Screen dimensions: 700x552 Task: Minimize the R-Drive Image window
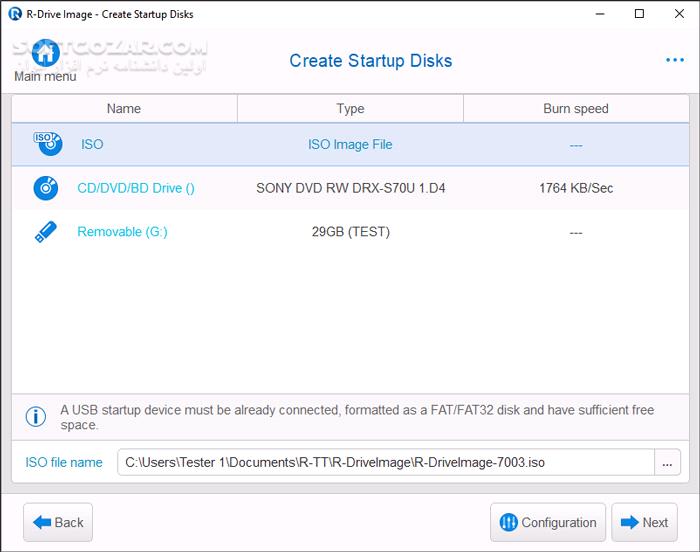(600, 14)
